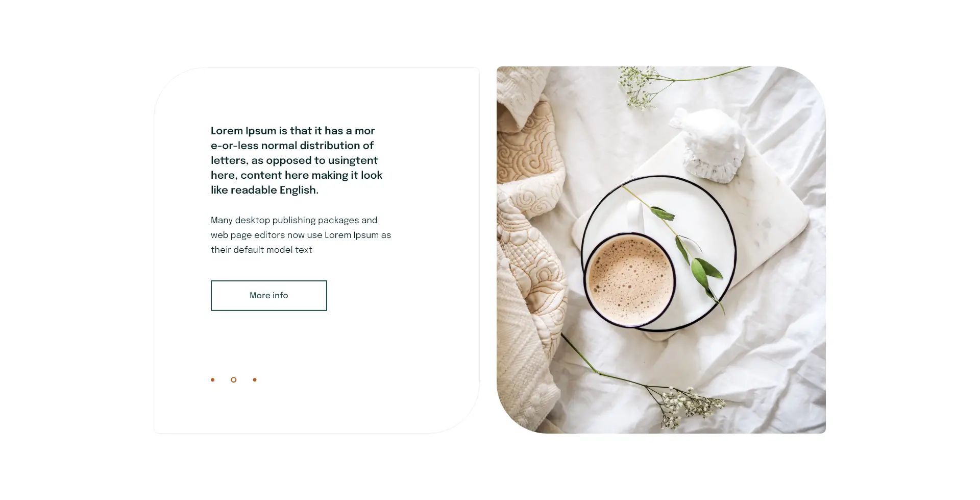Click the bold Lorem Ipsum heading text
980x500 pixels.
297,160
